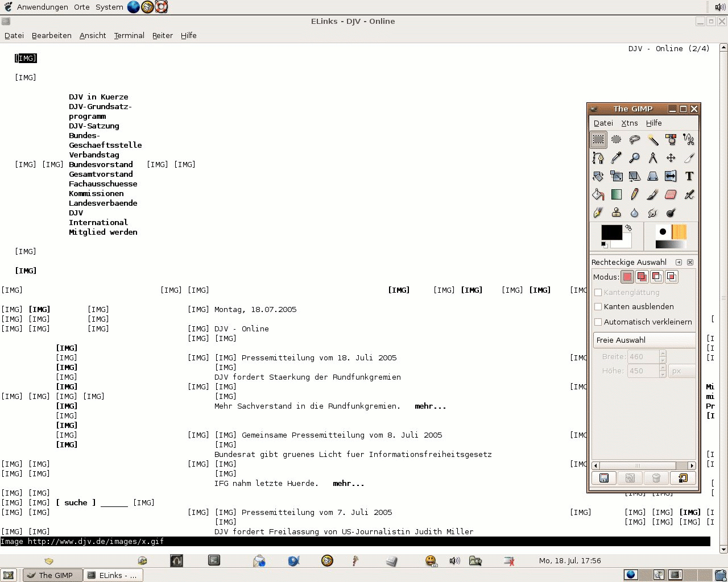Image resolution: width=728 pixels, height=582 pixels.
Task: Click the white background color swatch
Action: [x=625, y=243]
